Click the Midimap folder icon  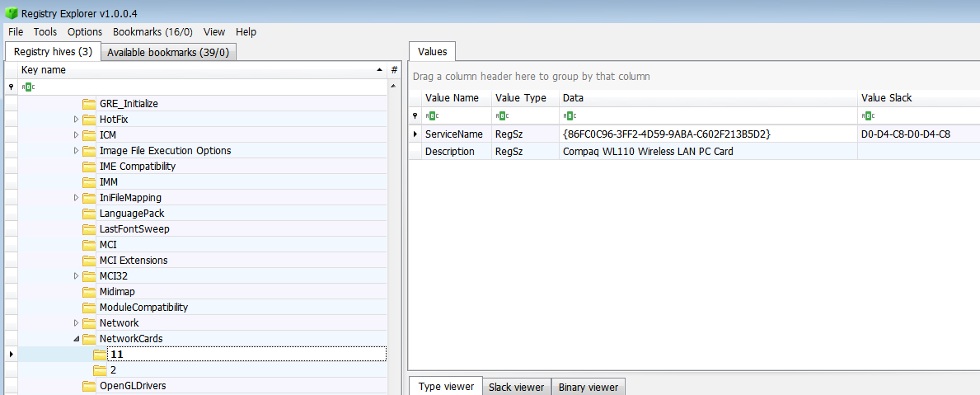[89, 292]
